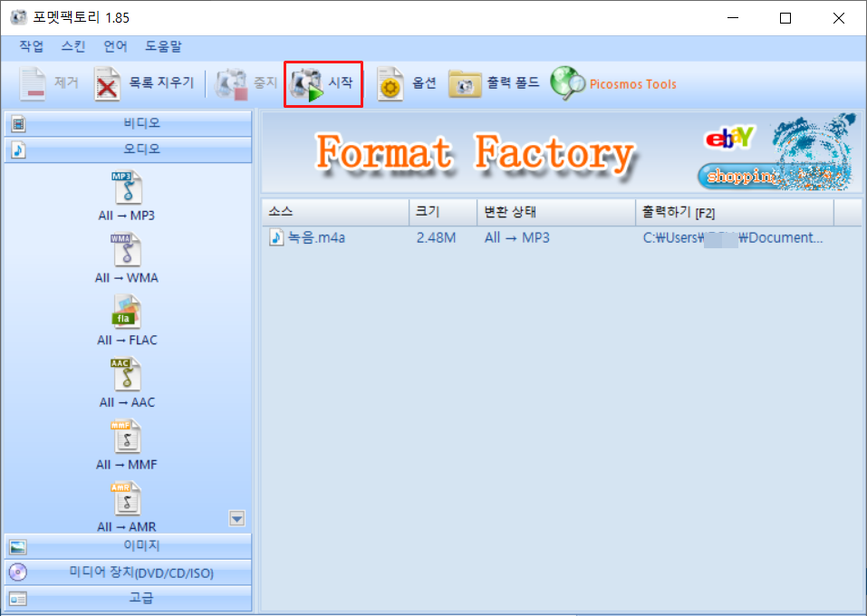Open the Picosmos Tools link
This screenshot has width=867, height=616.
pyautogui.click(x=632, y=84)
